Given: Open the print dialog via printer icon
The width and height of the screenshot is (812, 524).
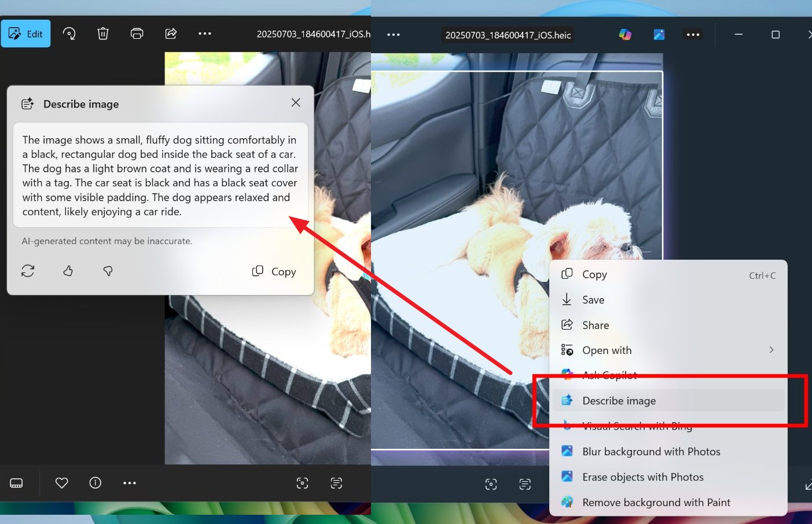Looking at the screenshot, I should (137, 34).
